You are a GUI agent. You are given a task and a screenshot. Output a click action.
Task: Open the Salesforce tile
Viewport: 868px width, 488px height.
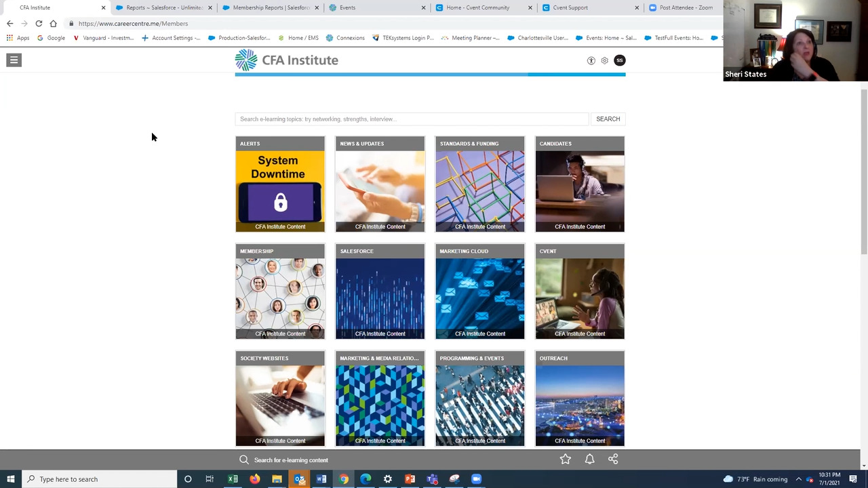click(380, 291)
